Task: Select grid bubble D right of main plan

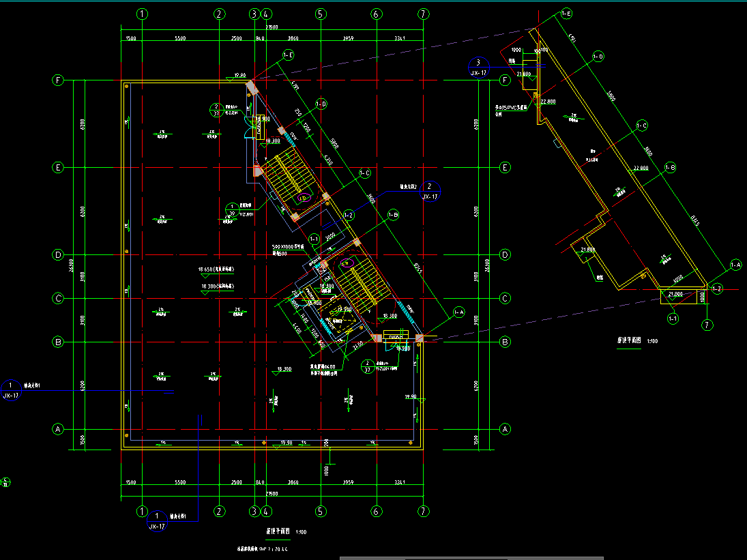Action: click(506, 255)
